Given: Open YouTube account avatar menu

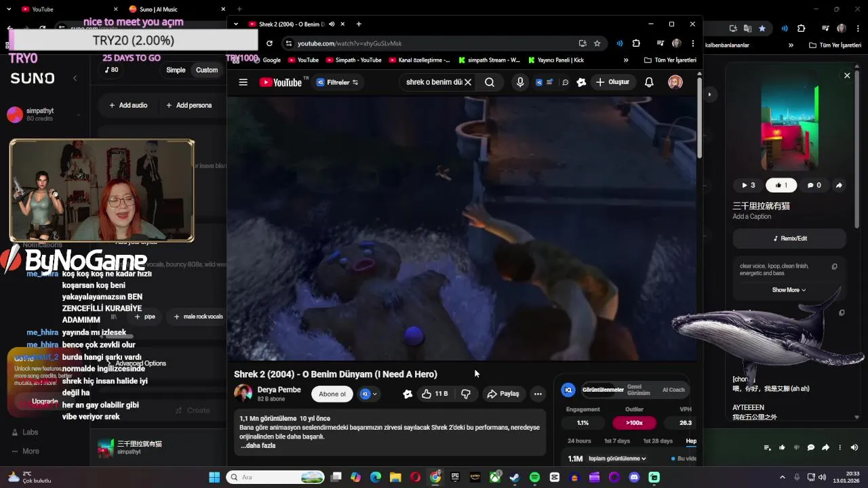Looking at the screenshot, I should point(675,82).
